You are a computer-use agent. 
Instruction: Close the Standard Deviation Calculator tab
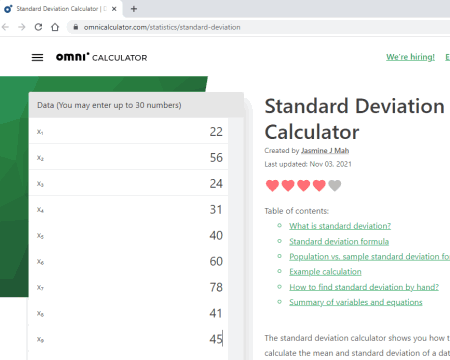[114, 9]
